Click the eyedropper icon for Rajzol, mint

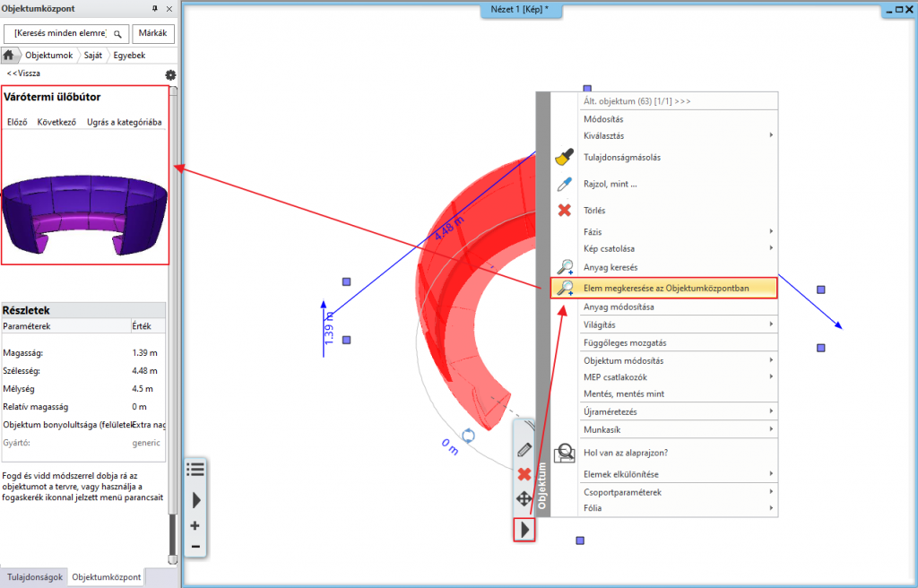pos(564,185)
